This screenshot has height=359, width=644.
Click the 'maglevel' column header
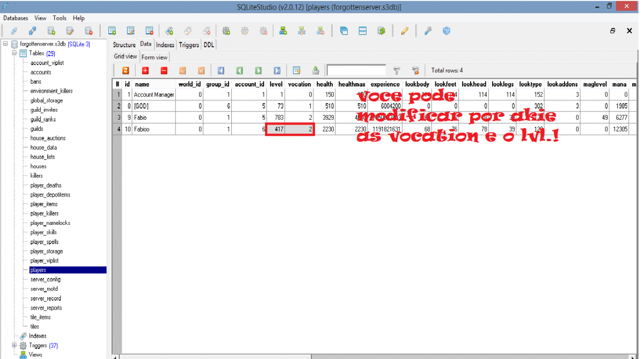[595, 84]
